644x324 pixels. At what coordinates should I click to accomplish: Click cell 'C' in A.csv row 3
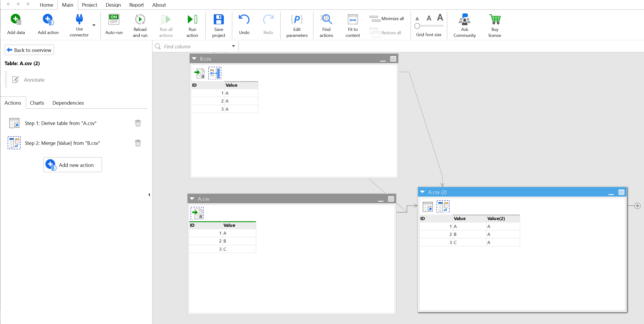pyautogui.click(x=239, y=249)
